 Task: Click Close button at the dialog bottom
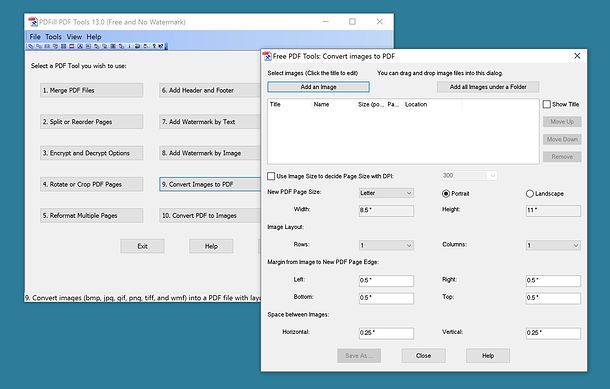point(423,356)
